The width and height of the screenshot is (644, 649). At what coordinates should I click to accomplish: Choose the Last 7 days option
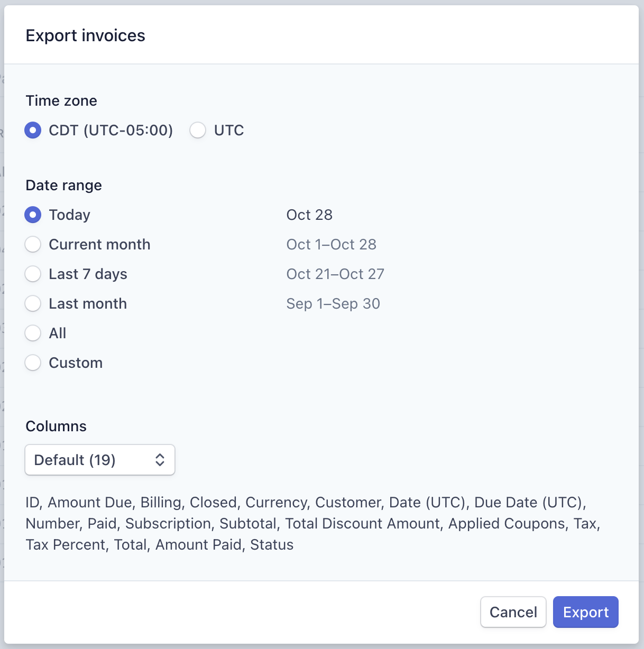coord(33,274)
